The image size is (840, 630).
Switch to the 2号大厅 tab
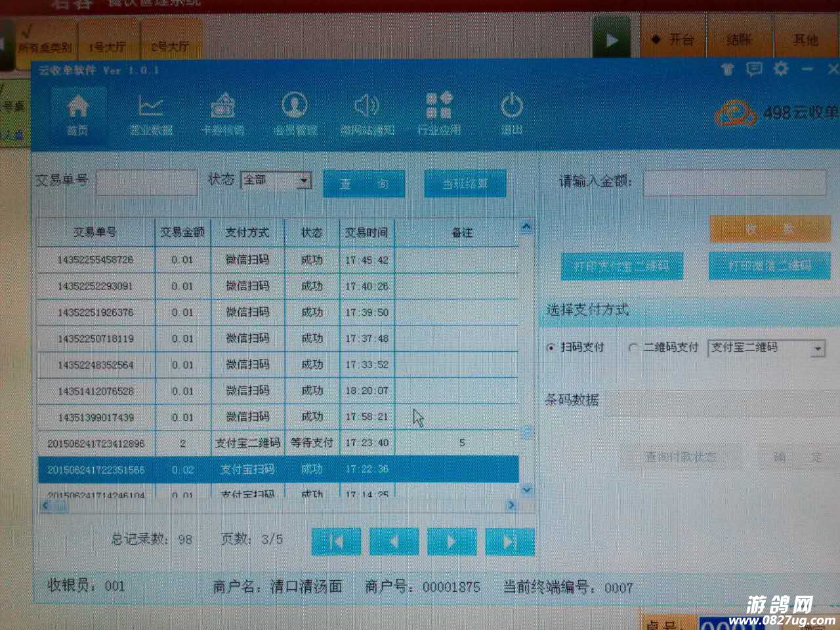coord(170,47)
